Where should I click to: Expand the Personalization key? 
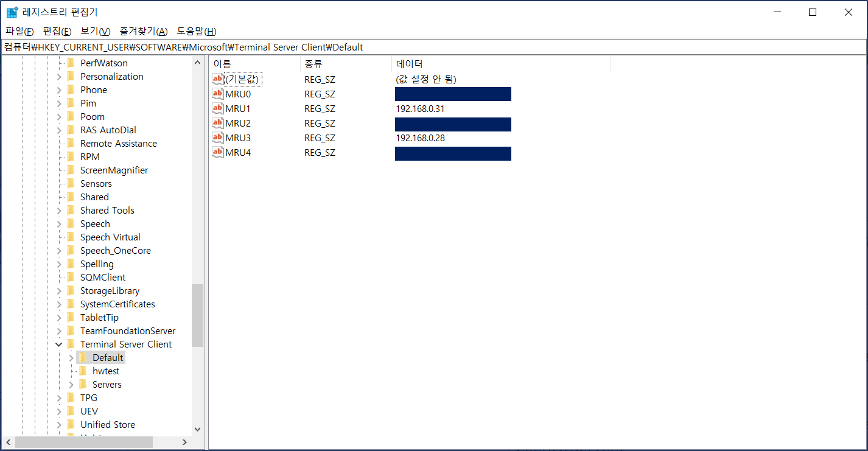(59, 77)
